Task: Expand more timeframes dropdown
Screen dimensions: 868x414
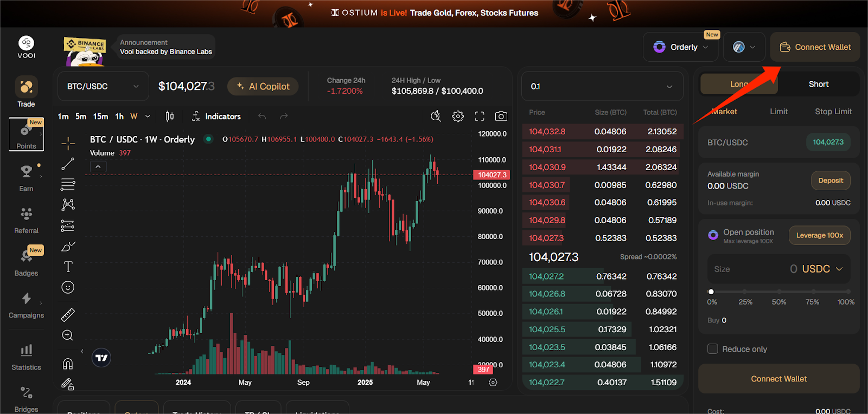Action: click(148, 116)
